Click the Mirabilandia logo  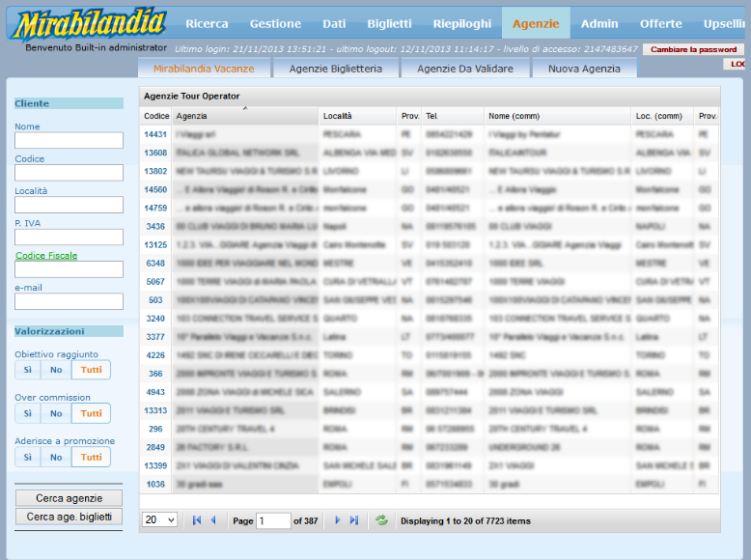[x=90, y=24]
